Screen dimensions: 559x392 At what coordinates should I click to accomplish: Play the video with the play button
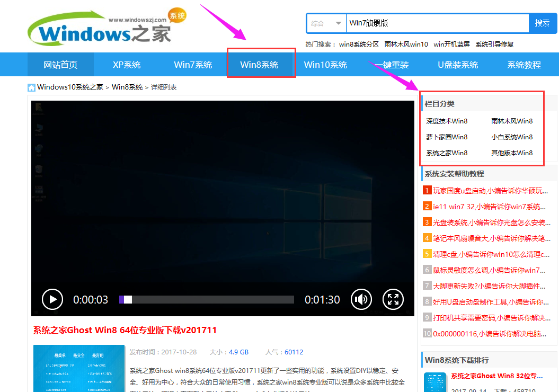52,299
